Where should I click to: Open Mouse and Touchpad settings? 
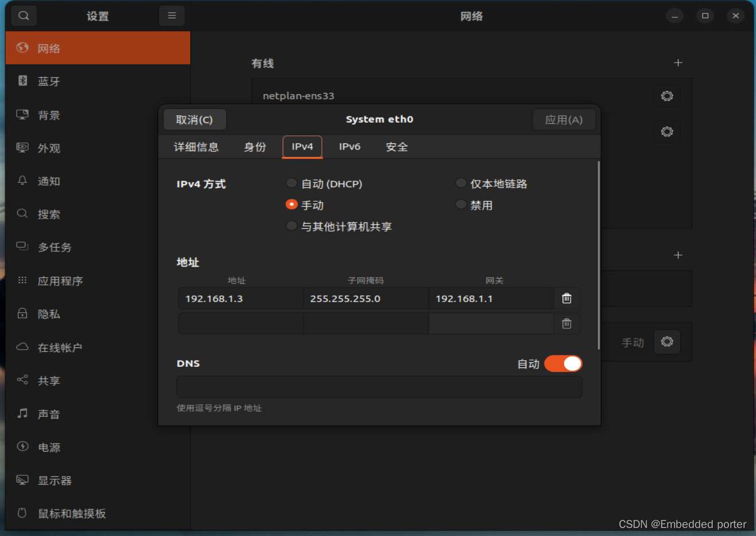coord(98,514)
